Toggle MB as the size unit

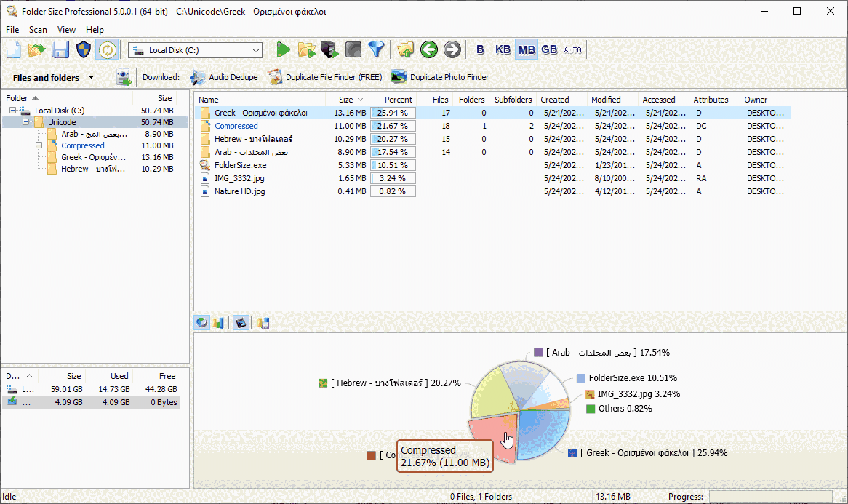526,49
